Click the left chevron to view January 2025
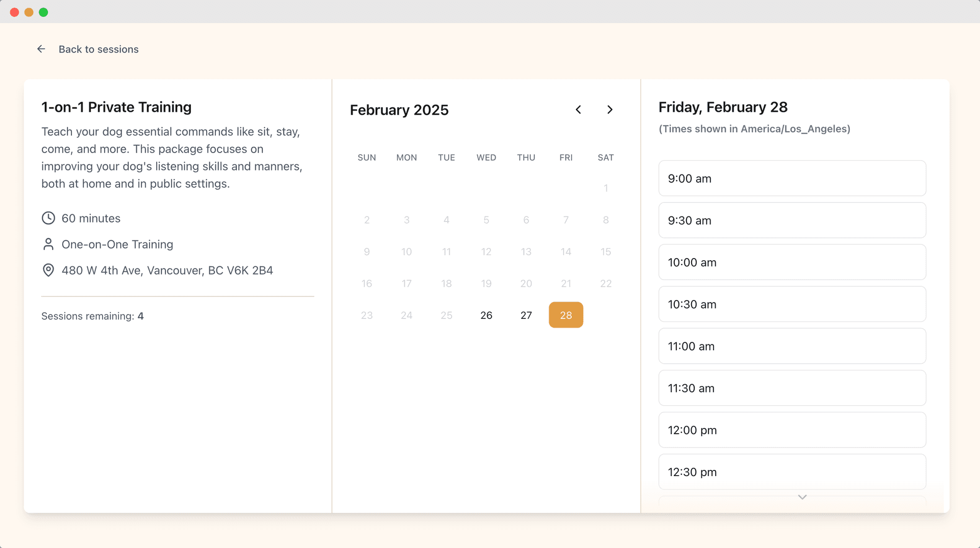980x548 pixels. tap(578, 109)
